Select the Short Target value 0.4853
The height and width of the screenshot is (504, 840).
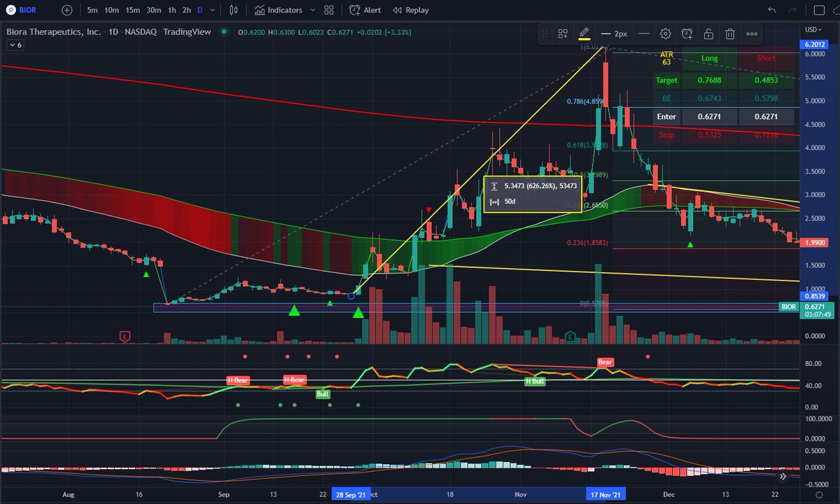(x=766, y=80)
